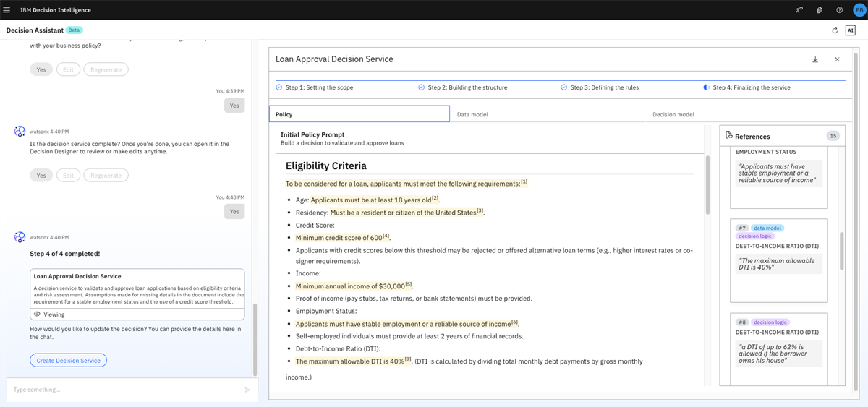Click reference marker [1] in policy text
The image size is (868, 407).
coord(524,181)
